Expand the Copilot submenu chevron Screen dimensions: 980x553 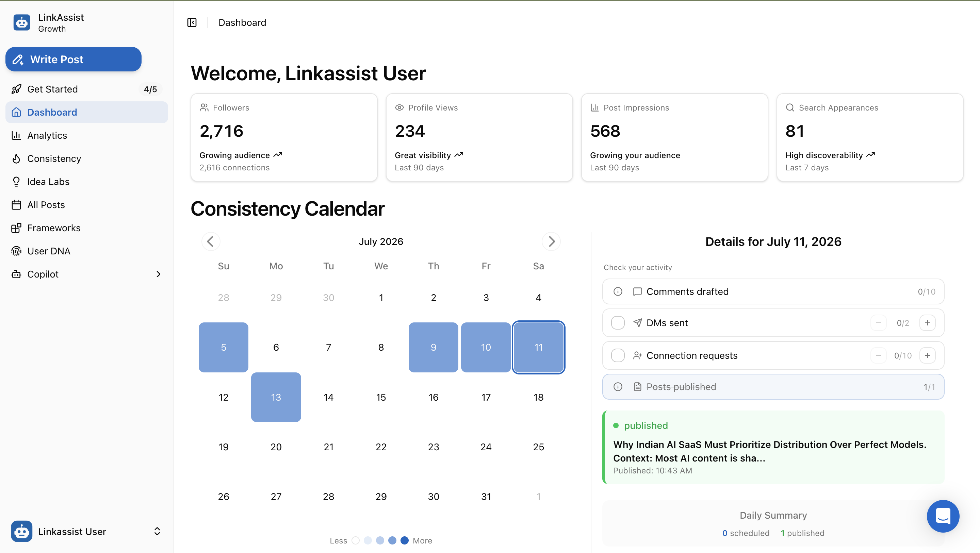tap(159, 274)
